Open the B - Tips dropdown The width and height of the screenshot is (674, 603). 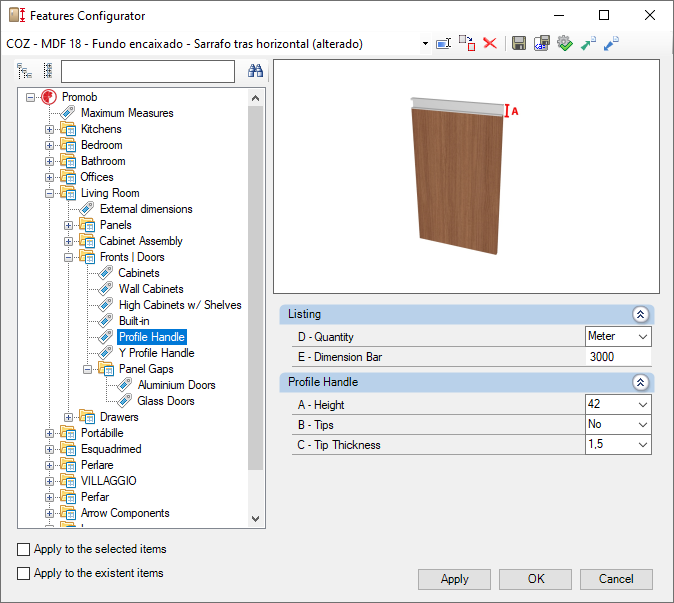[643, 425]
